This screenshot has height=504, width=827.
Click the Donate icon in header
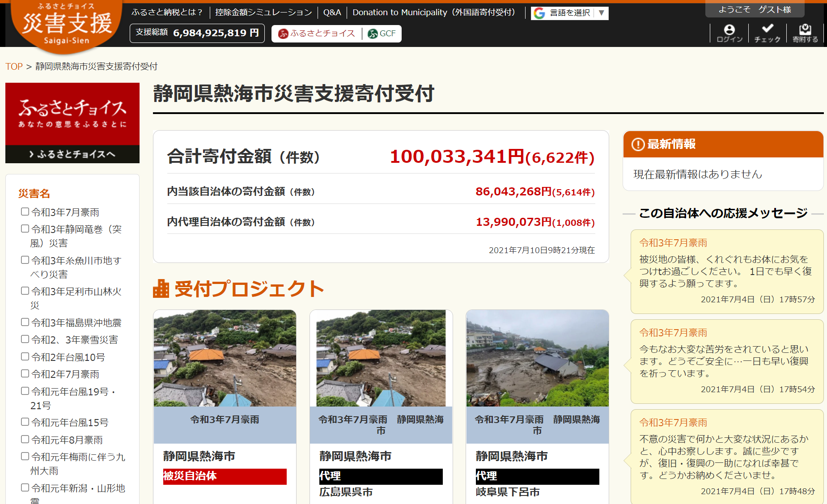tap(805, 30)
